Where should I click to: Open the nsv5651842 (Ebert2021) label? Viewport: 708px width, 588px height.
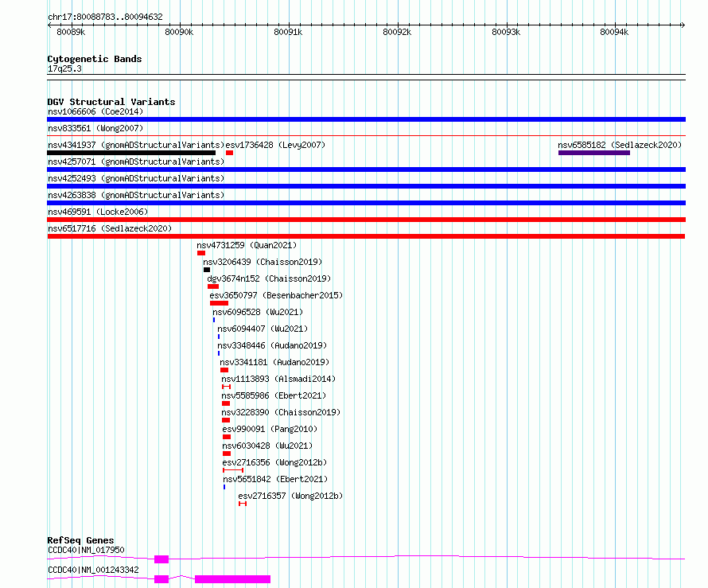275,479
